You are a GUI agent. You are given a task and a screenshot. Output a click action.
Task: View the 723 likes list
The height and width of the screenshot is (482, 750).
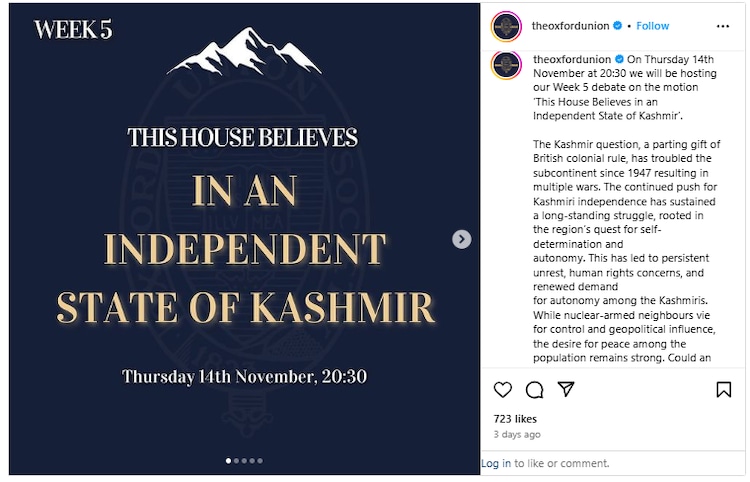[x=513, y=419]
